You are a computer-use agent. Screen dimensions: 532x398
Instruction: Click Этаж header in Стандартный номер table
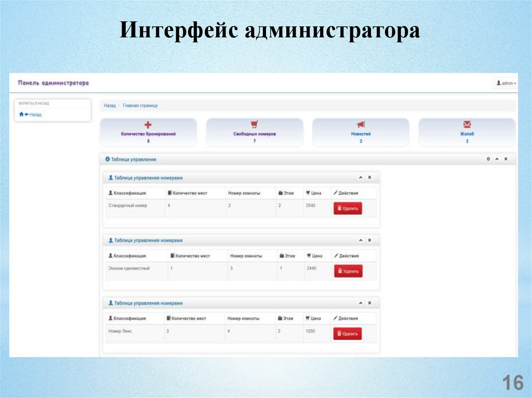(286, 193)
